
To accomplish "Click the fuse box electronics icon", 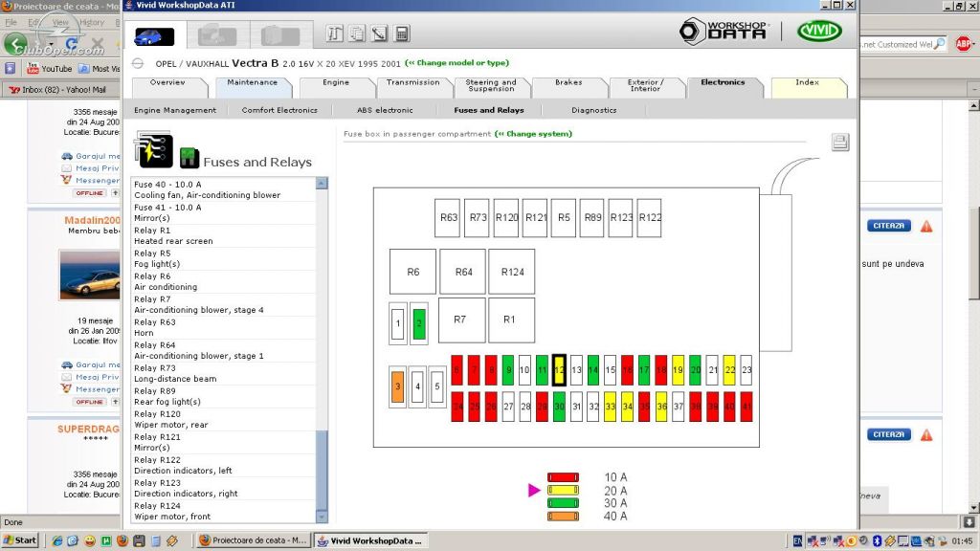I will pyautogui.click(x=153, y=149).
